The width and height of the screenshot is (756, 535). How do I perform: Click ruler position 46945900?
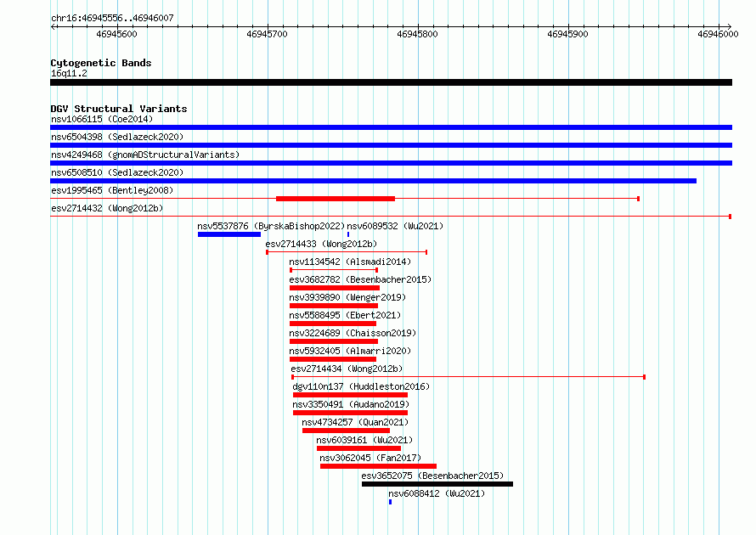point(568,34)
